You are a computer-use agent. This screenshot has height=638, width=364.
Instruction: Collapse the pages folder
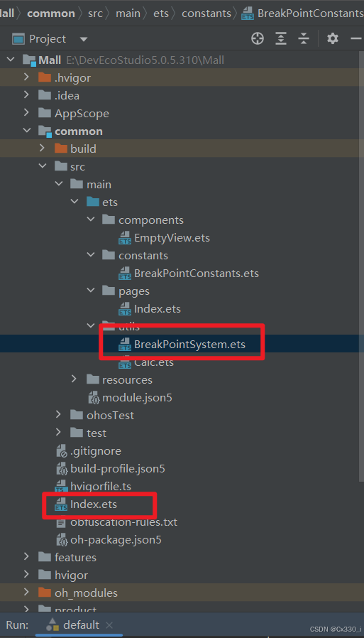point(91,291)
